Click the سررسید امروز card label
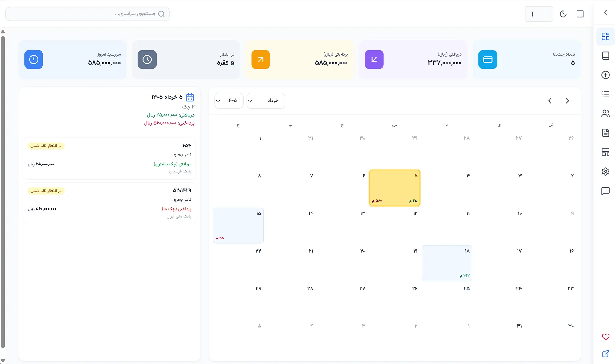This screenshot has width=615, height=364. pyautogui.click(x=109, y=54)
